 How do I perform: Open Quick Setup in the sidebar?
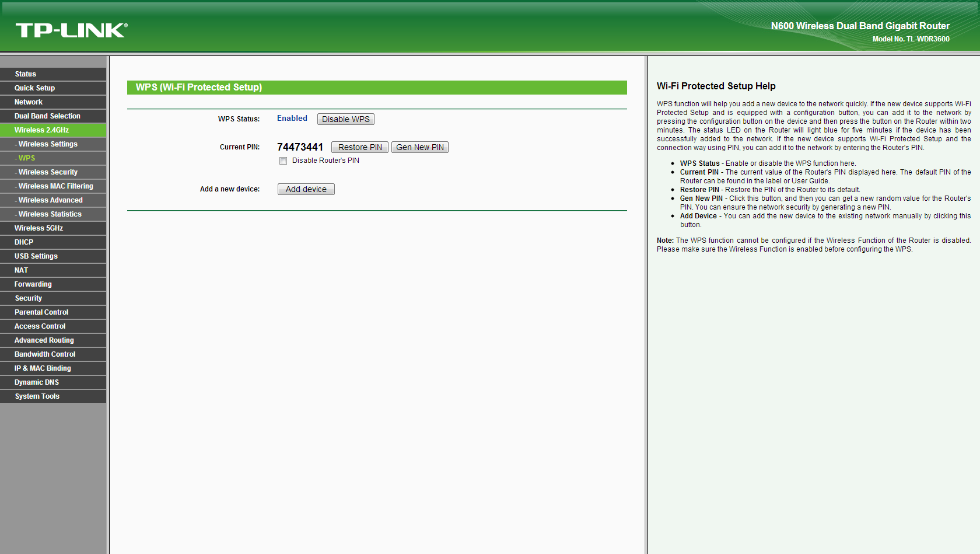click(x=53, y=88)
